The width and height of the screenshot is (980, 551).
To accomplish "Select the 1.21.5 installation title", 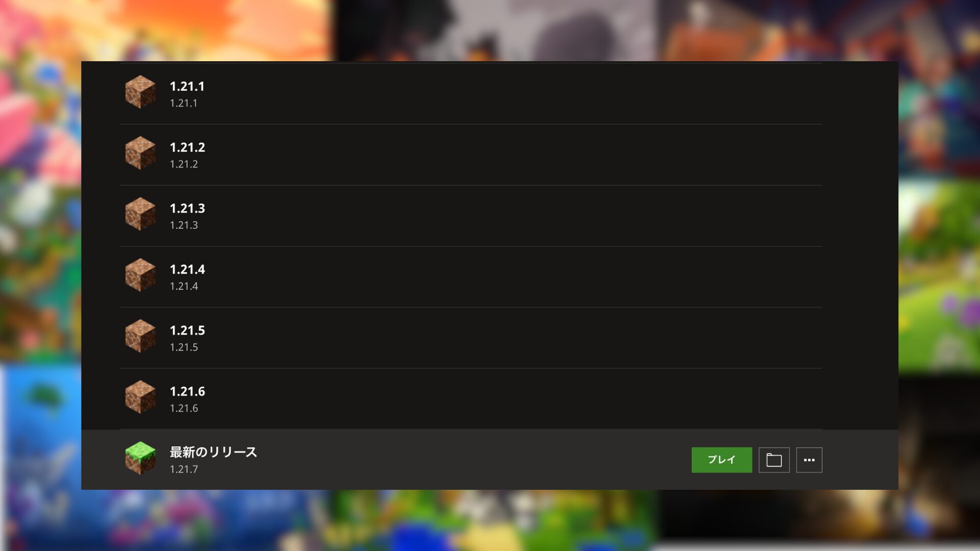I will coord(187,331).
